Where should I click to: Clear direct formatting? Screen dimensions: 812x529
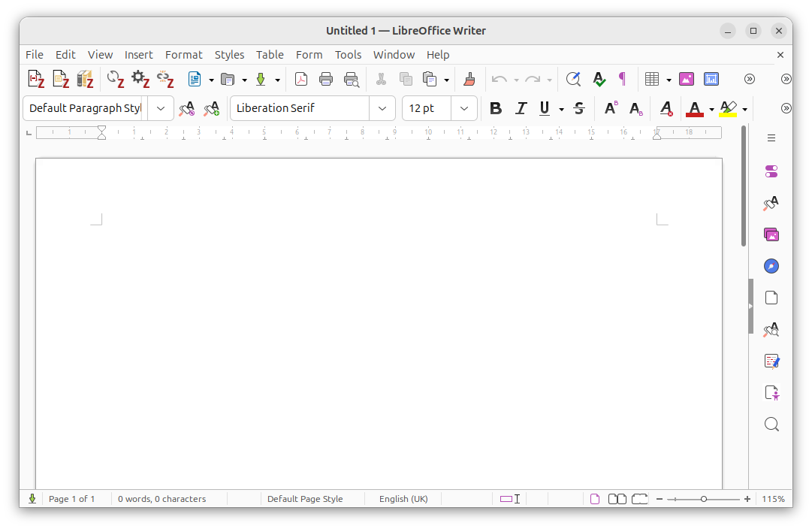pos(666,108)
